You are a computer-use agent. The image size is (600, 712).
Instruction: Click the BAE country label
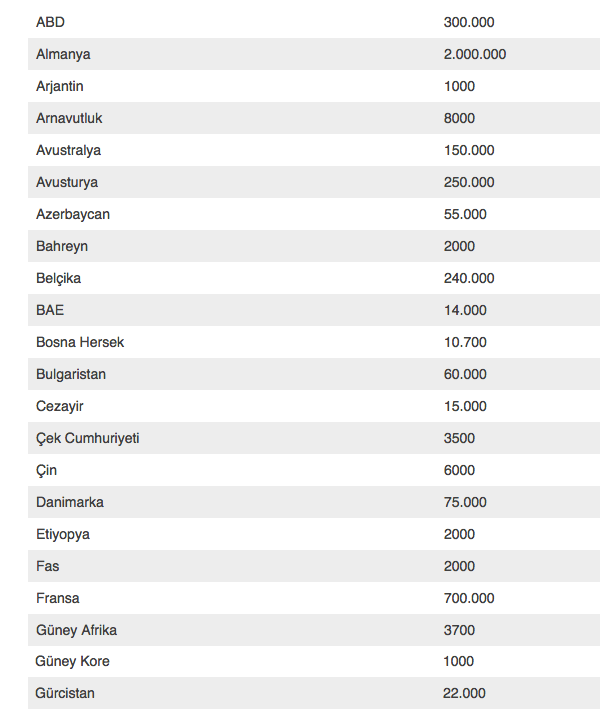click(50, 310)
